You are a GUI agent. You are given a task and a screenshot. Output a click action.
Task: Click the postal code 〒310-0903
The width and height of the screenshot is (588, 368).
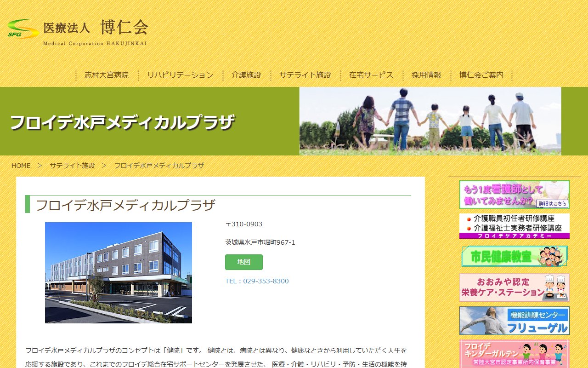coord(243,224)
